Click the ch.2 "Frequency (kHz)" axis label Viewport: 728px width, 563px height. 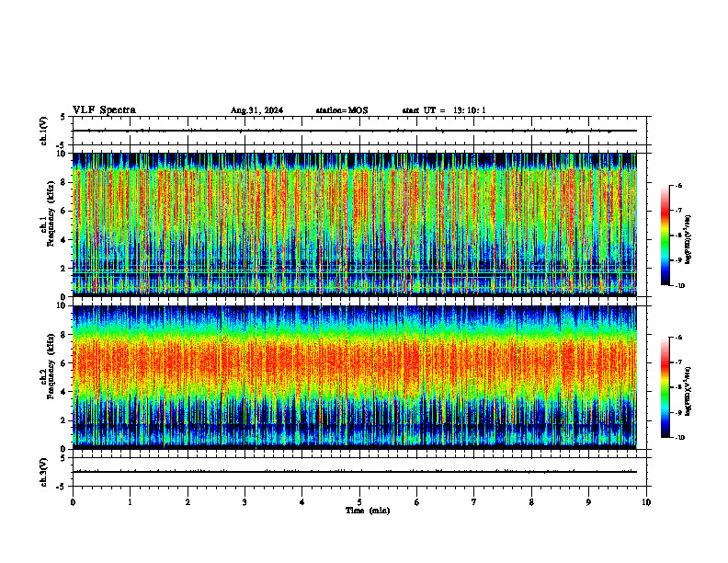point(51,366)
